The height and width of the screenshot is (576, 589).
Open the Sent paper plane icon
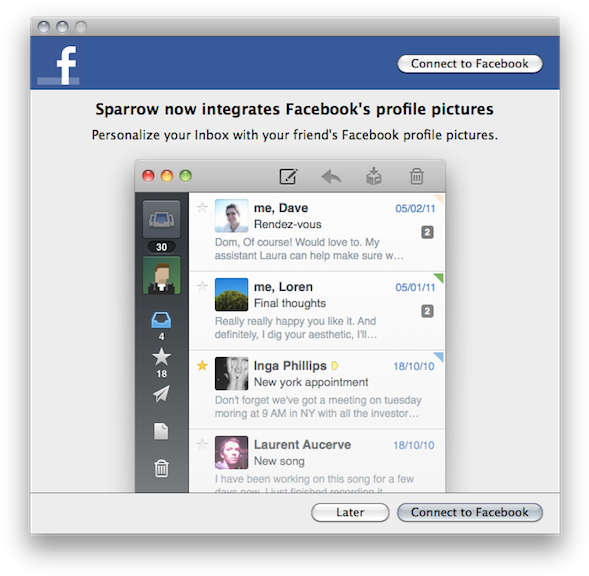(x=162, y=394)
